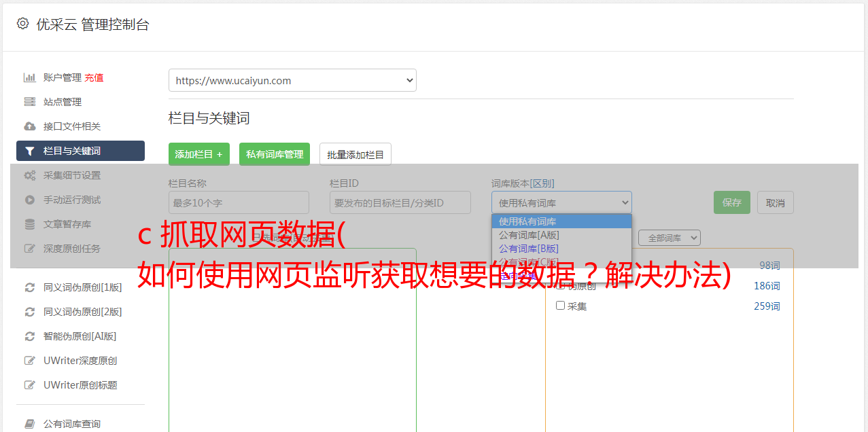This screenshot has height=432, width=868.
Task: Click the 批量添加栏目 button
Action: pyautogui.click(x=355, y=154)
